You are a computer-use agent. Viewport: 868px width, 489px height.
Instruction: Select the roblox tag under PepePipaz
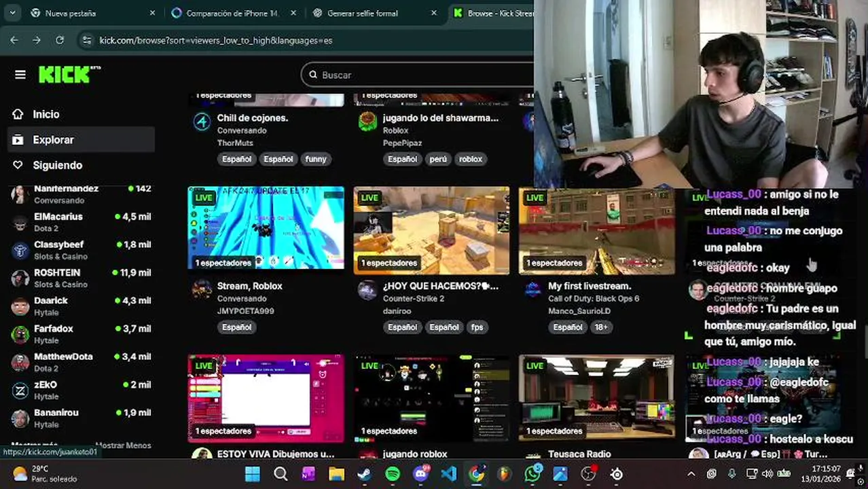pos(471,159)
